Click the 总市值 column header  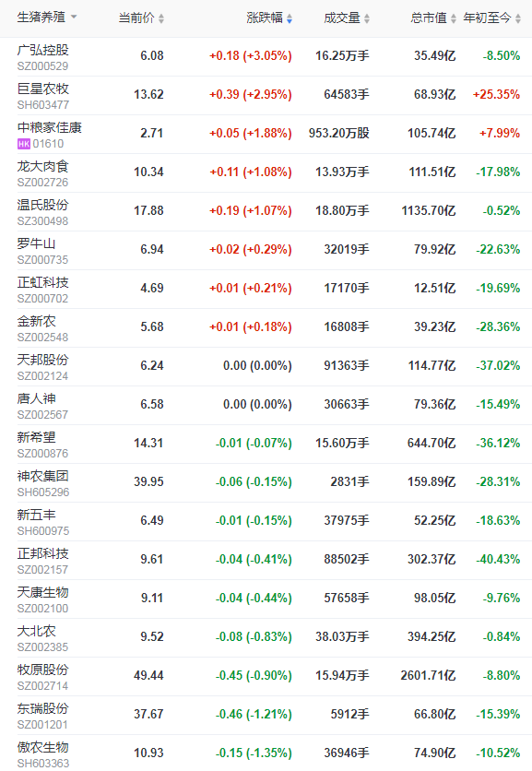coord(429,18)
